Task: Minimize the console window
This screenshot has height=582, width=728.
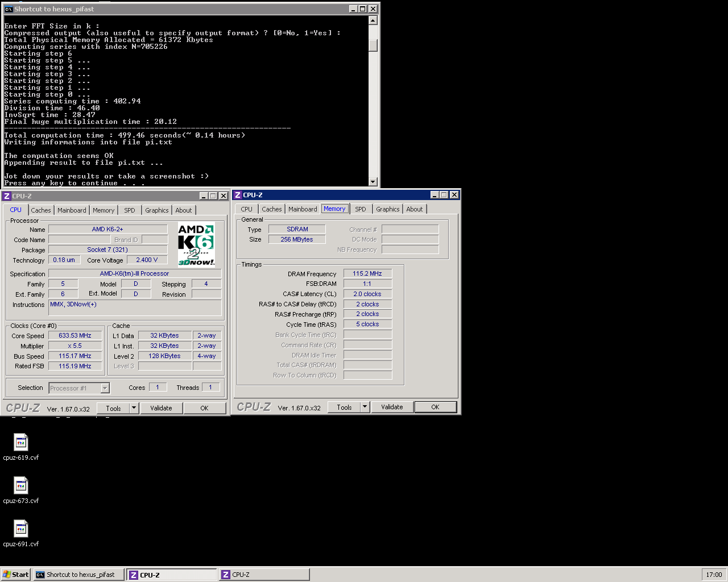Action: click(353, 9)
